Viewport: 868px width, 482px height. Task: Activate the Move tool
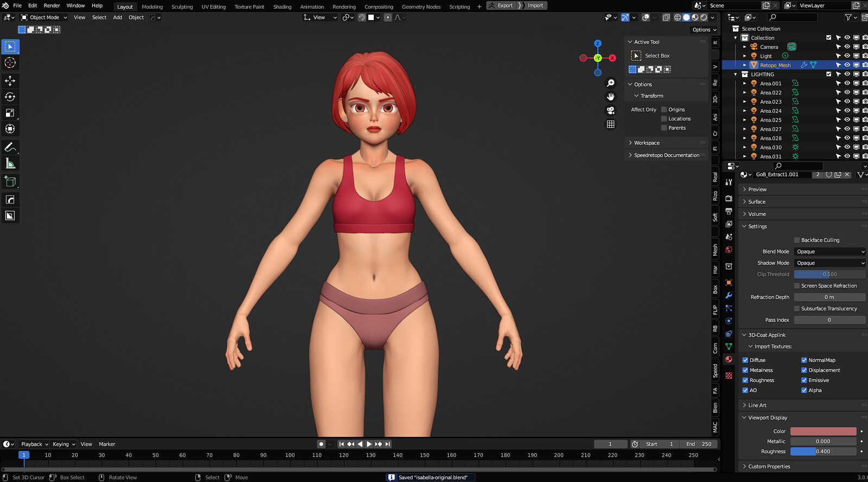(x=10, y=81)
